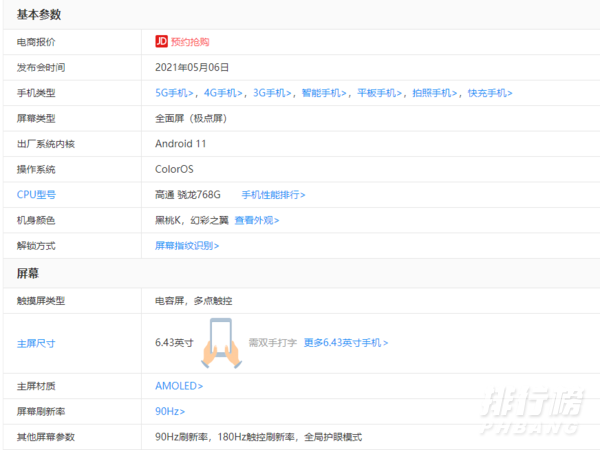Open the 拍照手机 category link
The image size is (600, 450).
435,93
